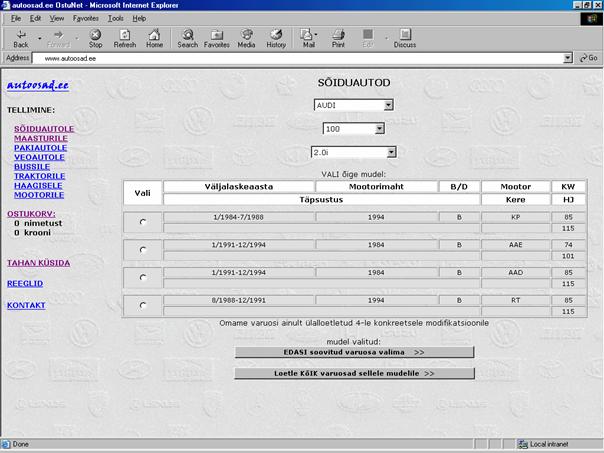The width and height of the screenshot is (604, 453).
Task: Open the Edit menu
Action: click(x=35, y=18)
